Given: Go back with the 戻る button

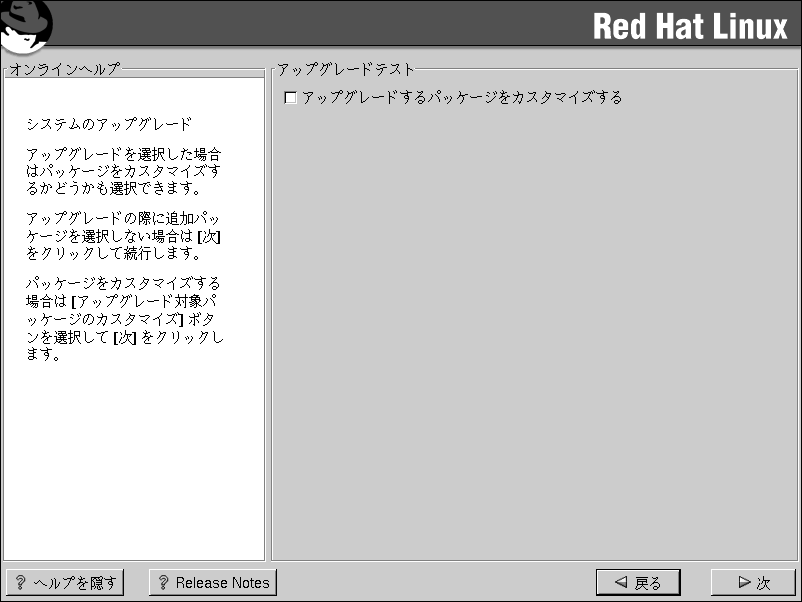Looking at the screenshot, I should coord(637,583).
